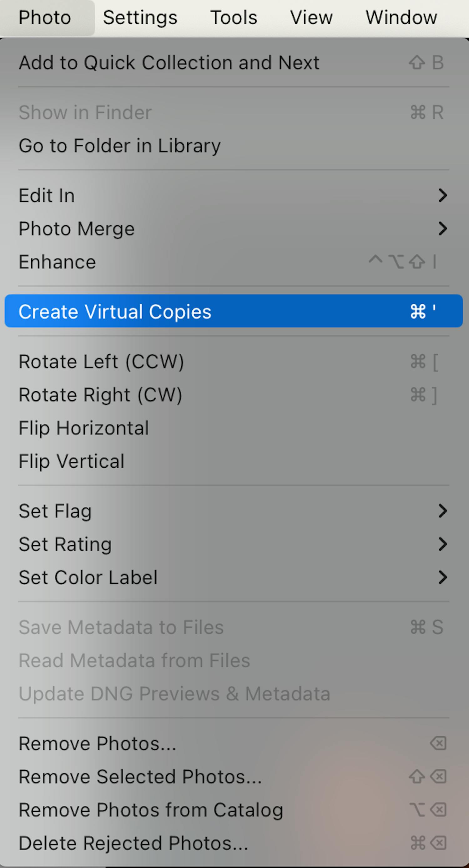The height and width of the screenshot is (868, 469).
Task: Expand the Set Color Label submenu arrow
Action: pyautogui.click(x=442, y=577)
